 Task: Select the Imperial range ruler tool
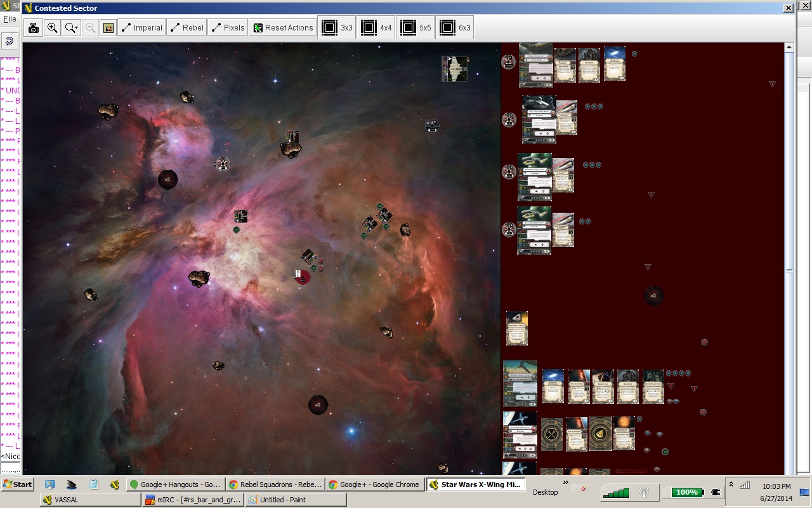(x=141, y=28)
